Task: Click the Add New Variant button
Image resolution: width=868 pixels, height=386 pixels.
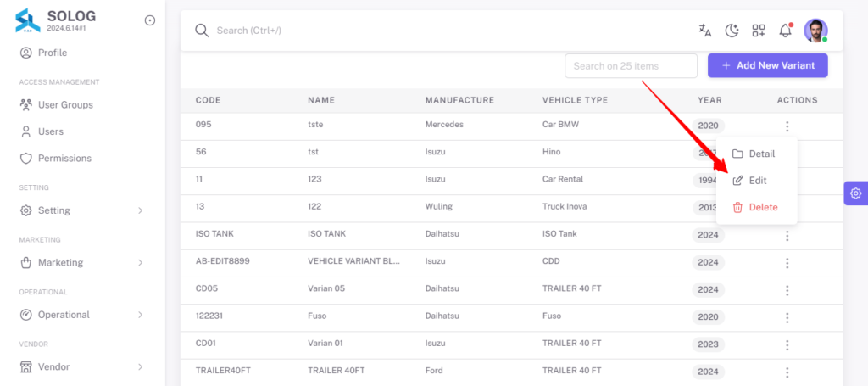Action: click(x=768, y=65)
